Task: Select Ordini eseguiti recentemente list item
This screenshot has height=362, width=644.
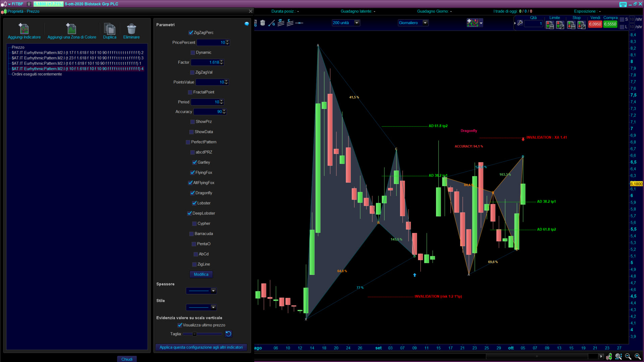Action: 37,74
